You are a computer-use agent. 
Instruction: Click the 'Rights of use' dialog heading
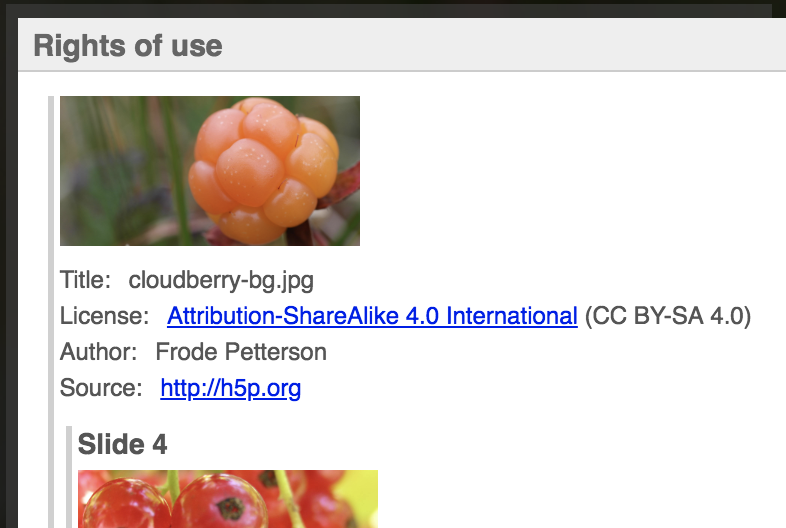(128, 46)
